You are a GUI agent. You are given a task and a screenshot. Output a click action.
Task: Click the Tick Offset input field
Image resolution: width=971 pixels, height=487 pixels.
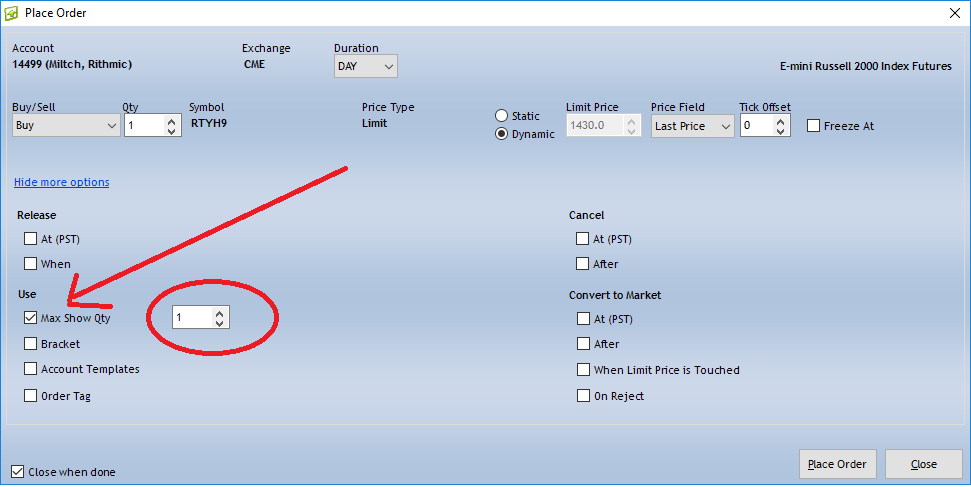(757, 126)
